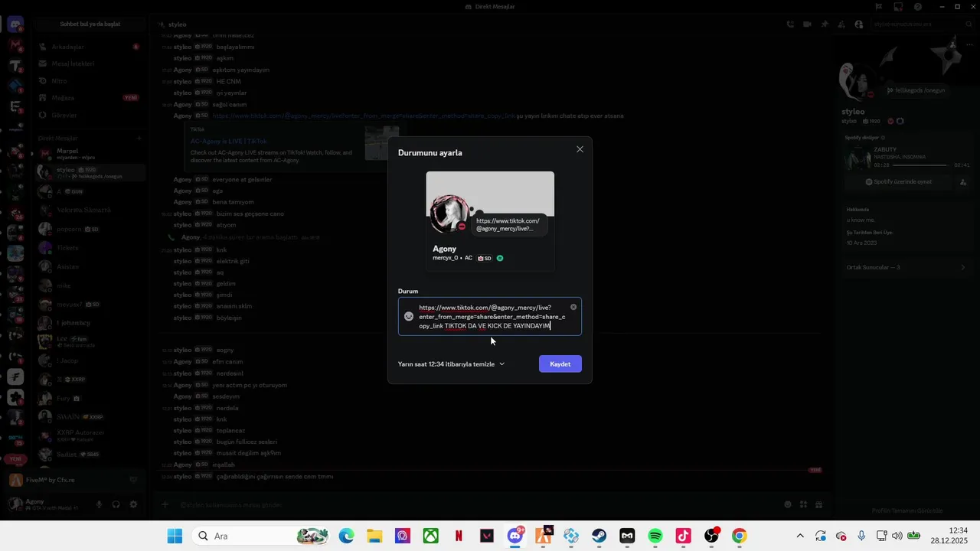Click the Kaydet button

click(x=560, y=364)
